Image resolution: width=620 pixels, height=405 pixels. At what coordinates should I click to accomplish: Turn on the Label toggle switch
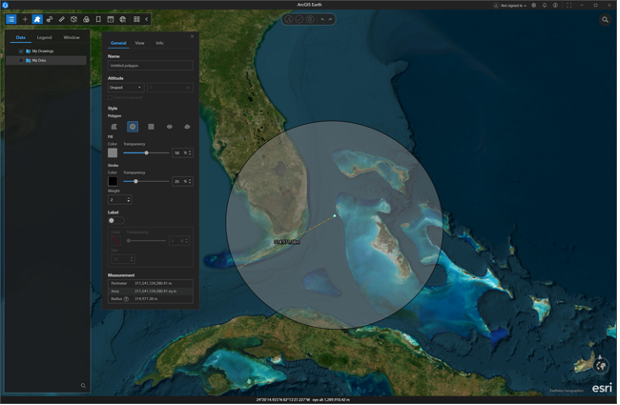click(x=117, y=221)
